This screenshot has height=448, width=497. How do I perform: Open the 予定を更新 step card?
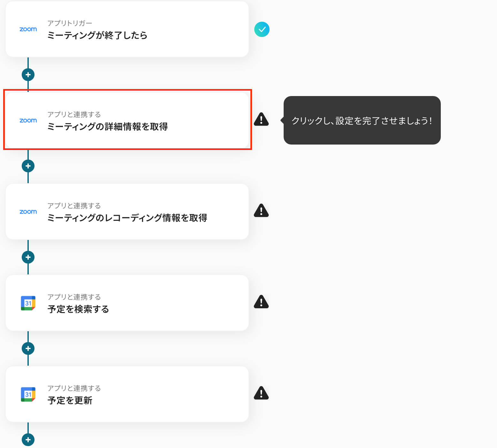point(127,394)
